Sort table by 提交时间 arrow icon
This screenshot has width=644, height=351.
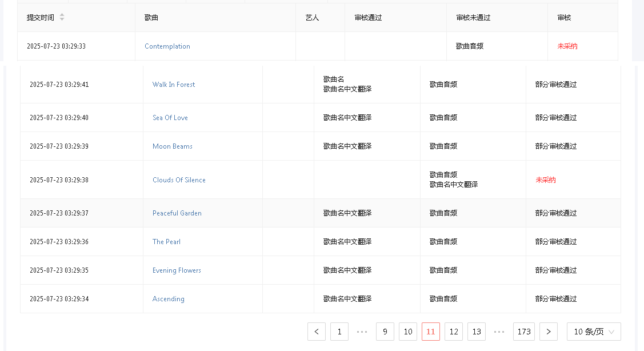pyautogui.click(x=62, y=17)
